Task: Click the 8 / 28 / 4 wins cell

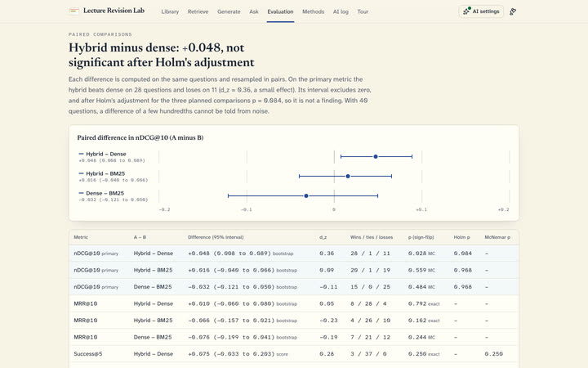Action: point(368,303)
